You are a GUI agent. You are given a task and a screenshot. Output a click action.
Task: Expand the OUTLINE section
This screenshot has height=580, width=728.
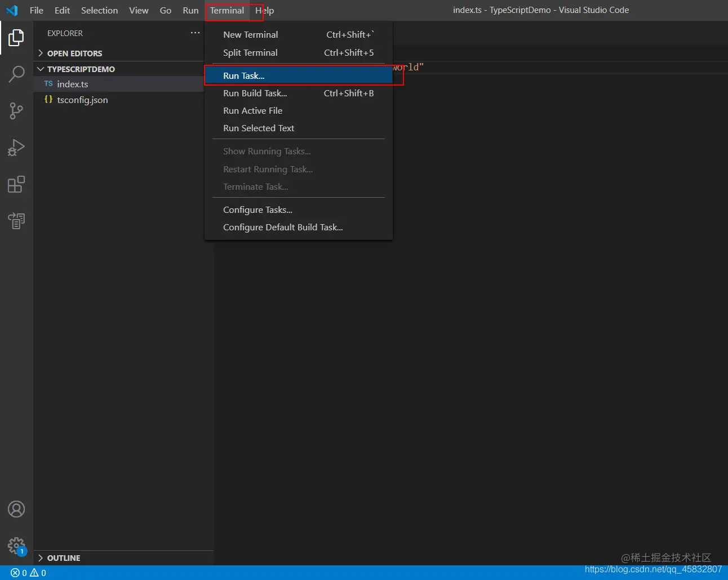point(123,558)
